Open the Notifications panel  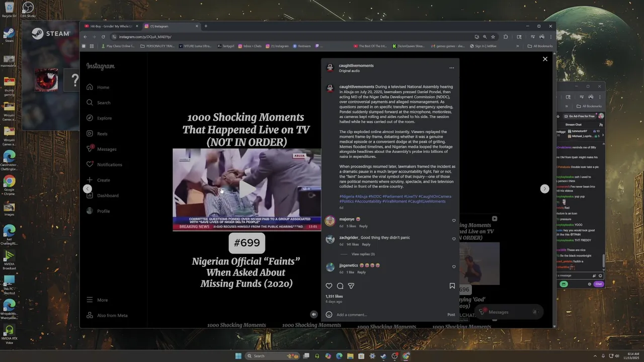[104, 164]
